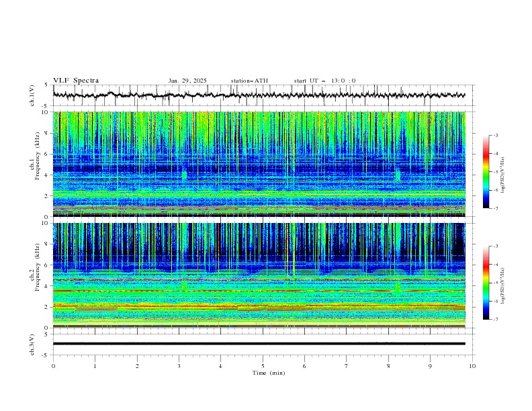Click the time axis tick label '0'
Viewport: 532px width, 411px height.
53,366
